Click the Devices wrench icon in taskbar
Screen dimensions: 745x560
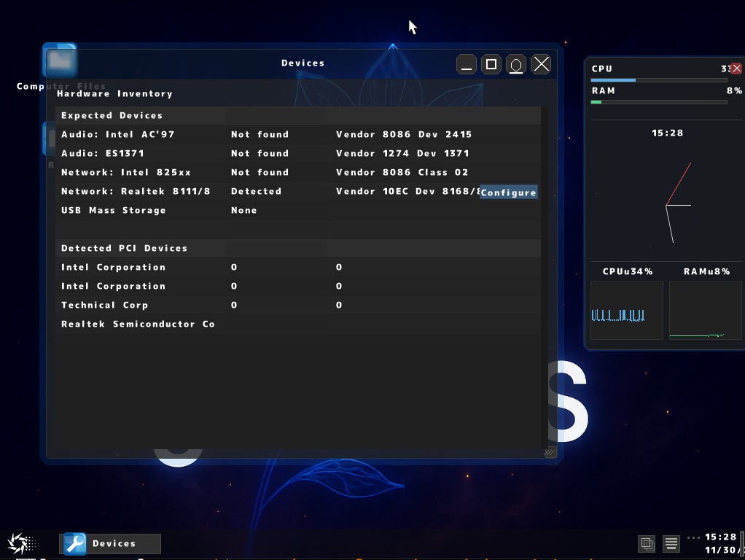click(74, 543)
